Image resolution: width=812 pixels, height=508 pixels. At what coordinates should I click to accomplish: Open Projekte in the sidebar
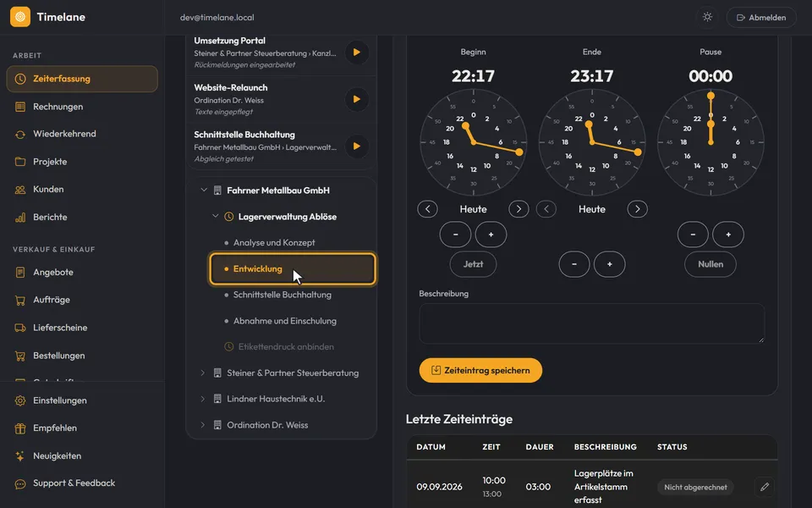pyautogui.click(x=82, y=162)
